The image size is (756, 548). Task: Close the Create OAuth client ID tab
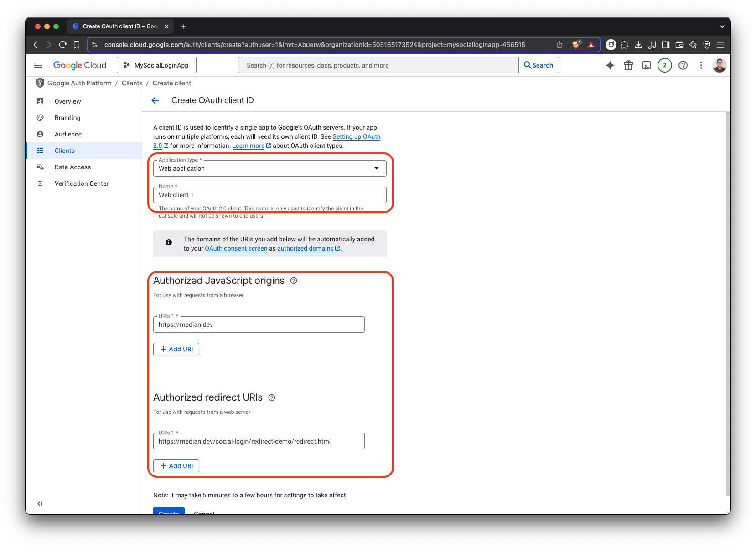(x=166, y=26)
